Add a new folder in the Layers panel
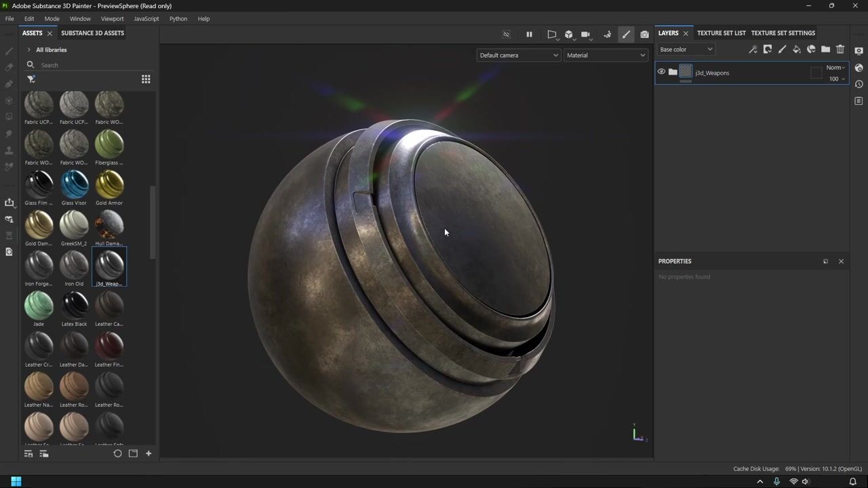This screenshot has width=868, height=488. point(826,49)
